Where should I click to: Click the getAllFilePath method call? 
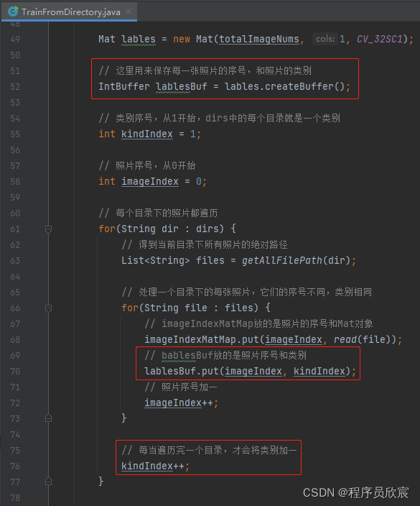point(281,260)
